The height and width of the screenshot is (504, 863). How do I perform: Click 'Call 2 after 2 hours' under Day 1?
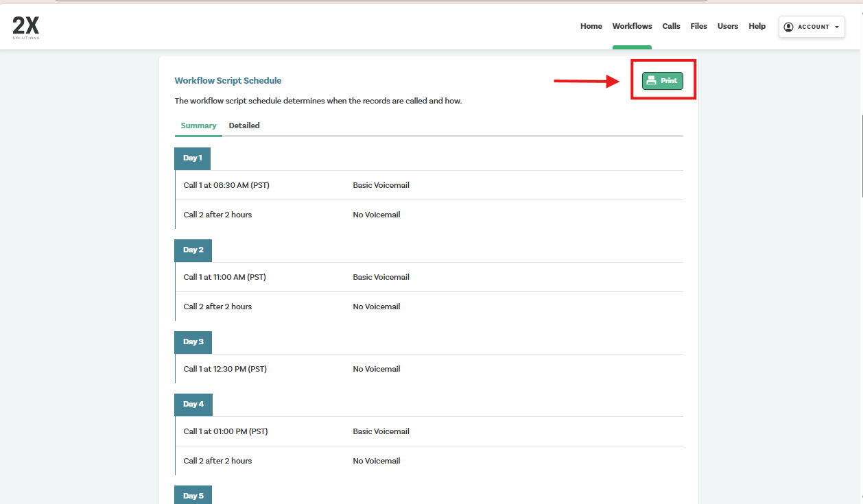click(217, 215)
